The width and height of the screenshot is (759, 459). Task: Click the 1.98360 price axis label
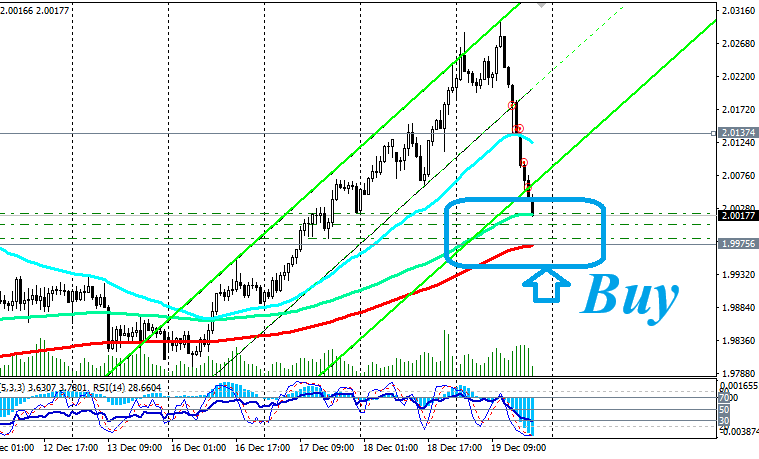[x=738, y=340]
